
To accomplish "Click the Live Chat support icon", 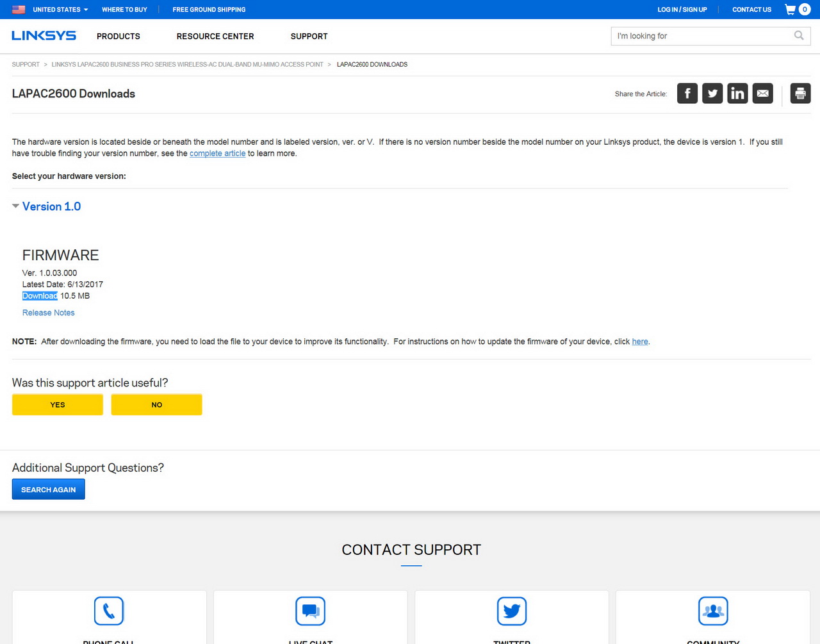I will click(x=311, y=611).
